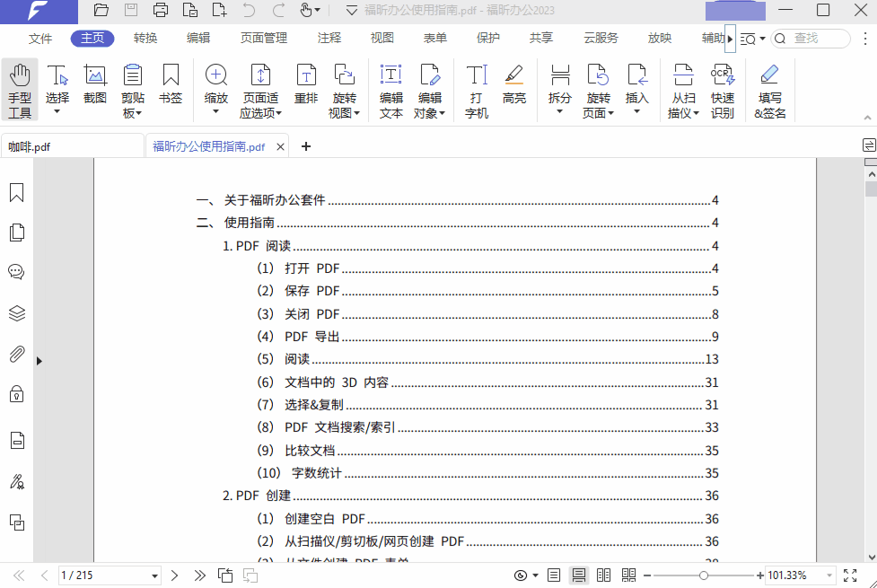Image resolution: width=877 pixels, height=588 pixels.
Task: Open the Attachments sidebar panel
Action: pos(17,354)
